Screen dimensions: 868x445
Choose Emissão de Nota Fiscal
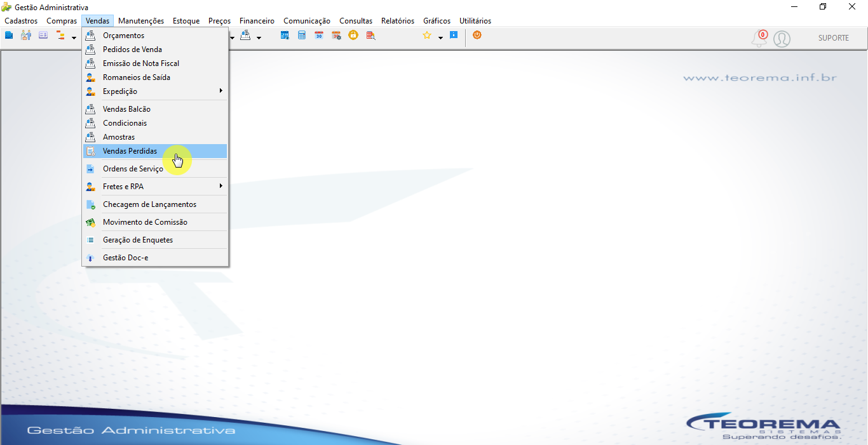155,63
